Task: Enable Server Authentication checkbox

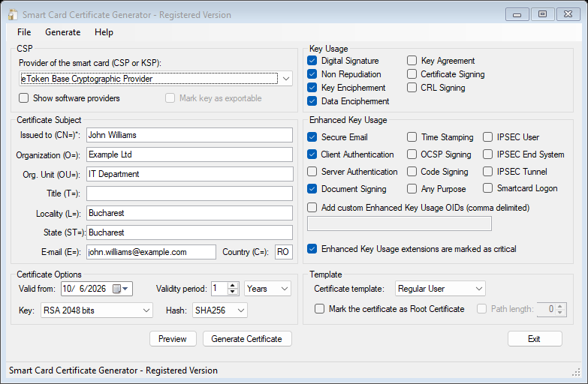Action: (x=312, y=172)
